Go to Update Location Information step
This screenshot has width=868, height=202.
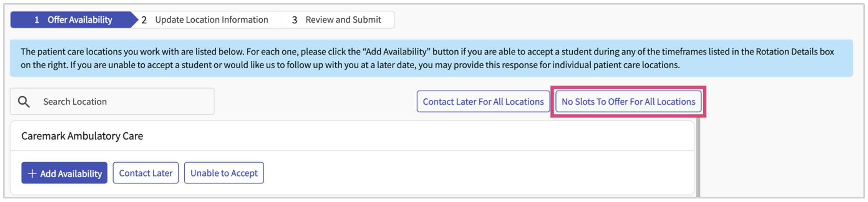point(205,20)
